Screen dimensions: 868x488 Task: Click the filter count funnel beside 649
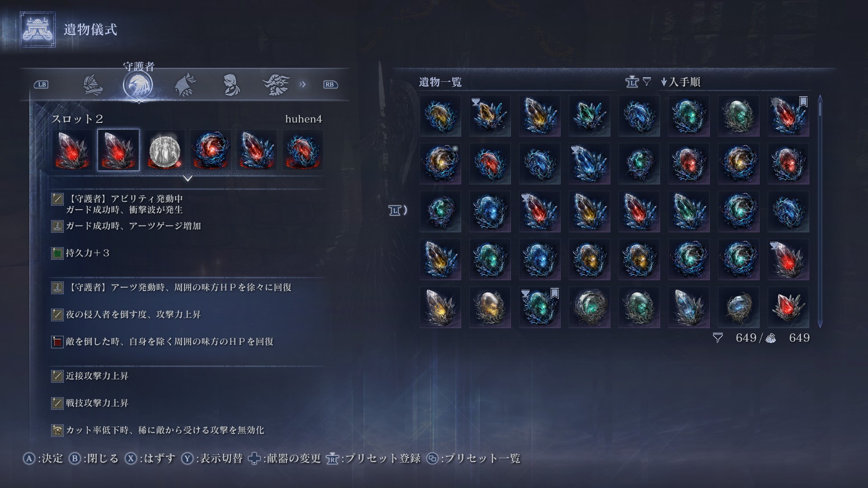717,338
